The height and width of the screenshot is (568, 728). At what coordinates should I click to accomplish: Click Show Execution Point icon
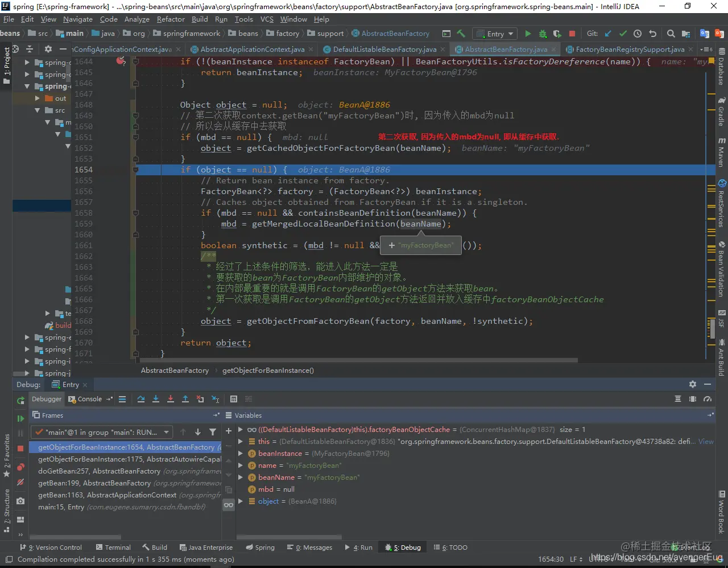122,399
